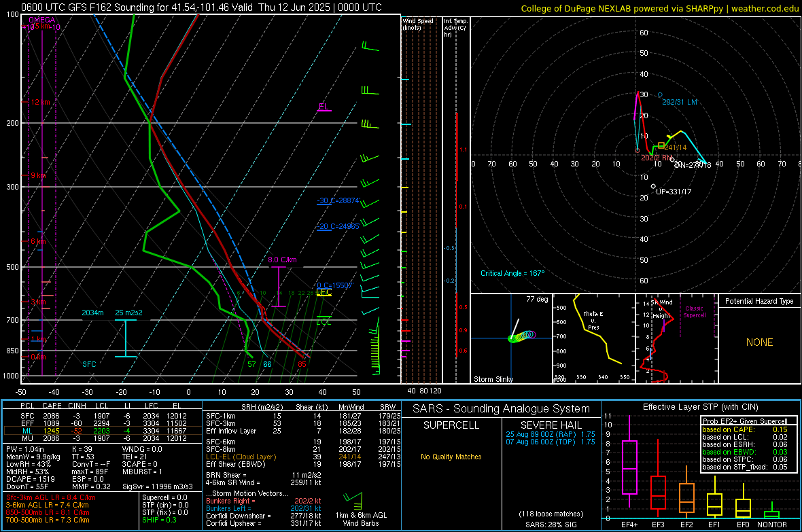The height and width of the screenshot is (532, 802).
Task: Click the sounding title with GFS F162 text
Action: pos(202,7)
